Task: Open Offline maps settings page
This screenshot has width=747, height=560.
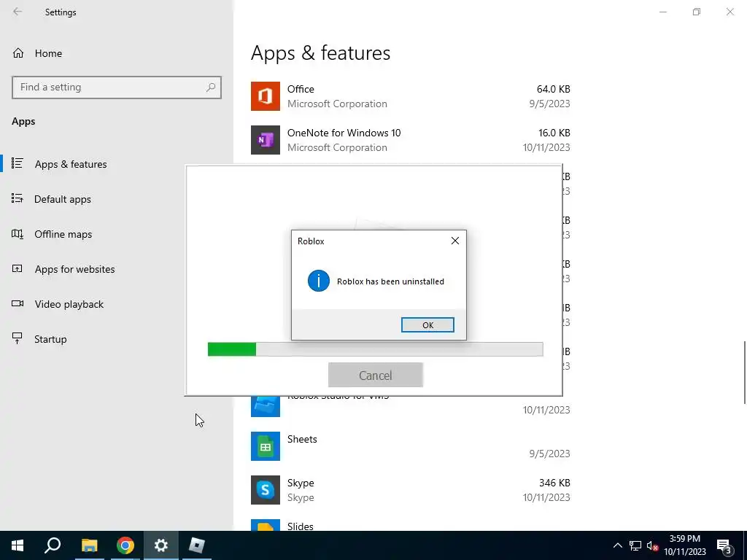Action: pyautogui.click(x=63, y=234)
